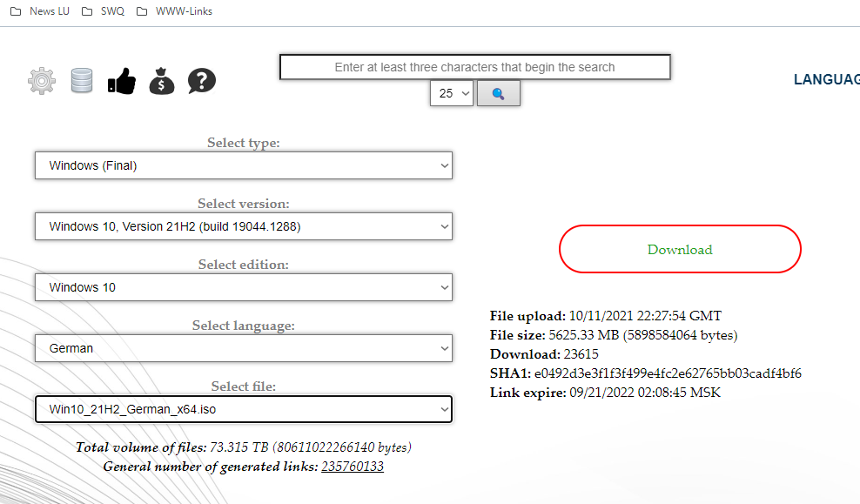
Task: Click the green Download button
Action: click(680, 249)
